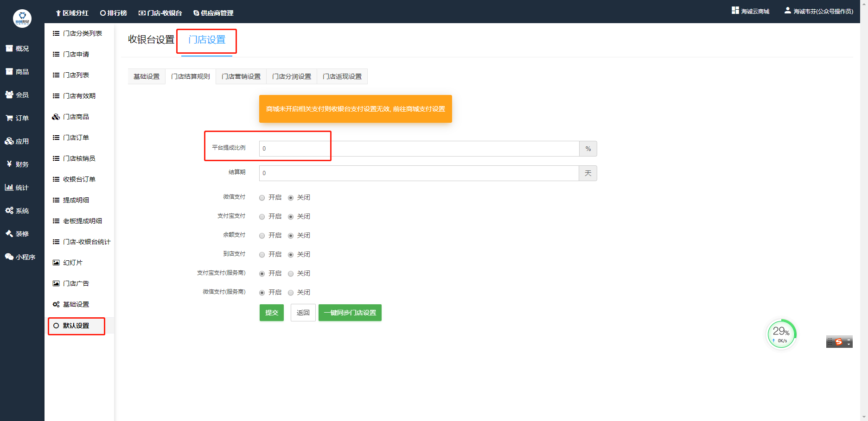868x421 pixels.
Task: Enable 余额支付 with 开启 radio
Action: pyautogui.click(x=262, y=236)
